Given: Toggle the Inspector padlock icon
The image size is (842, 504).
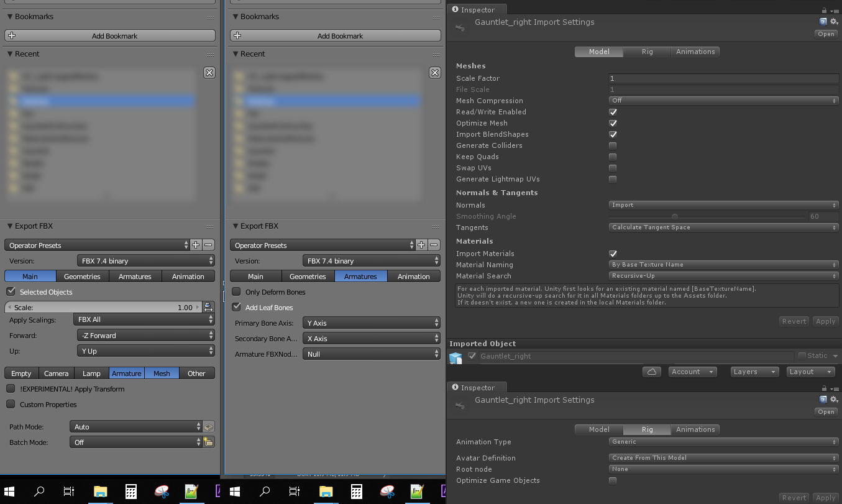Looking at the screenshot, I should point(824,9).
